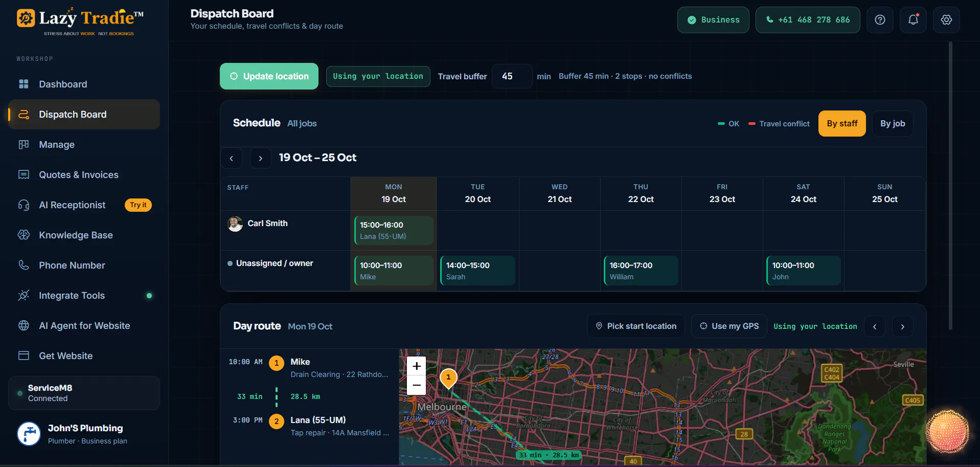Select route stop 2 Lana (55-UM)
Screen dimensions: 980x467
(310, 426)
